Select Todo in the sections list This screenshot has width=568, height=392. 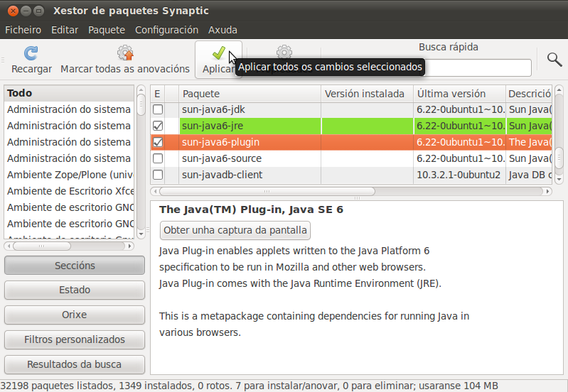click(x=69, y=93)
